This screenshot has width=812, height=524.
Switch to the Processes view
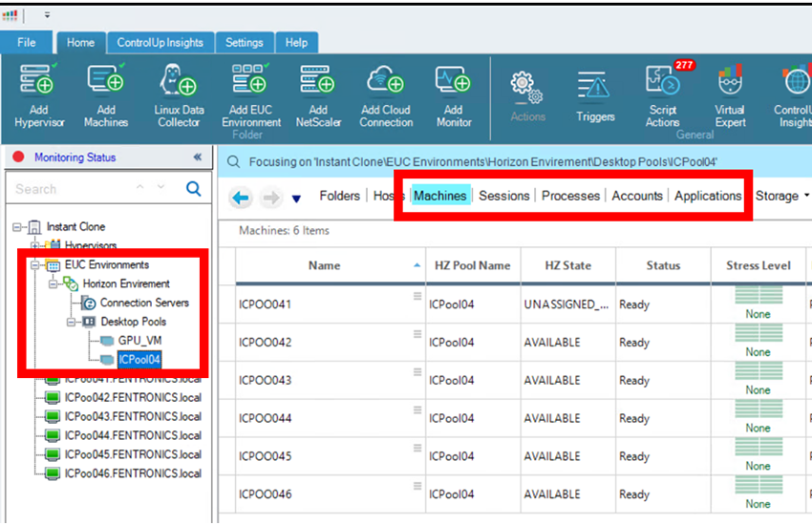tap(570, 196)
